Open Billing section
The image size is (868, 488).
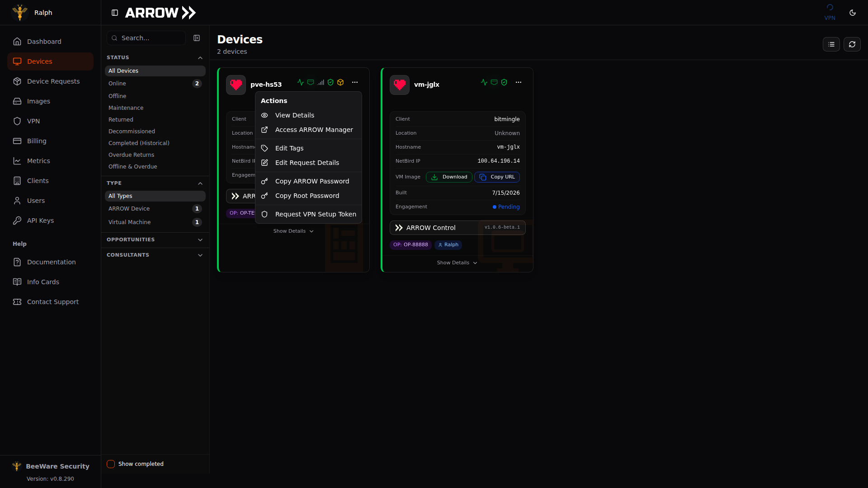pyautogui.click(x=50, y=141)
